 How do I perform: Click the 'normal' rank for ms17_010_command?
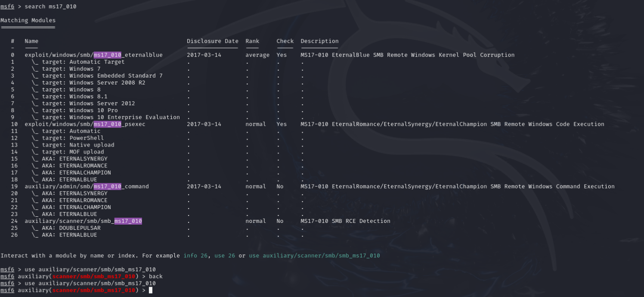click(256, 186)
